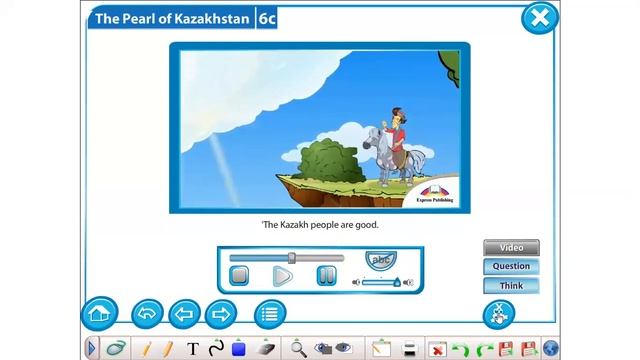640x360 pixels.
Task: Open the Question tab
Action: pyautogui.click(x=511, y=266)
